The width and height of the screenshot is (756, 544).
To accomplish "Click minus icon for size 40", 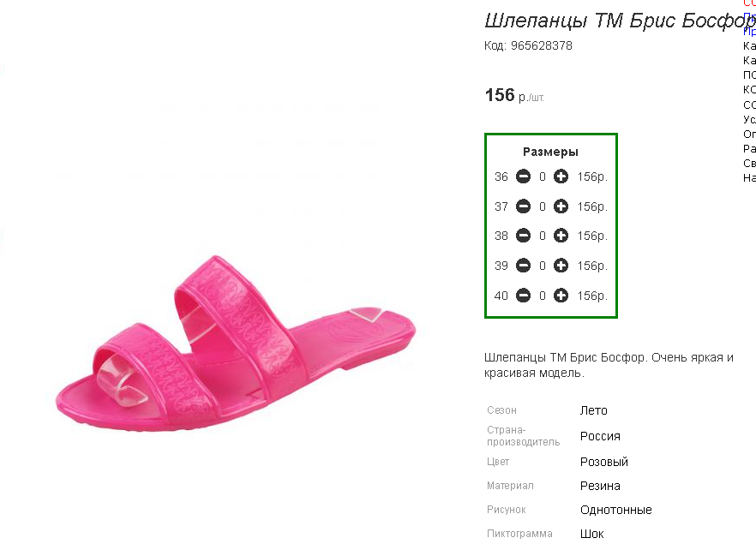I will (x=523, y=296).
